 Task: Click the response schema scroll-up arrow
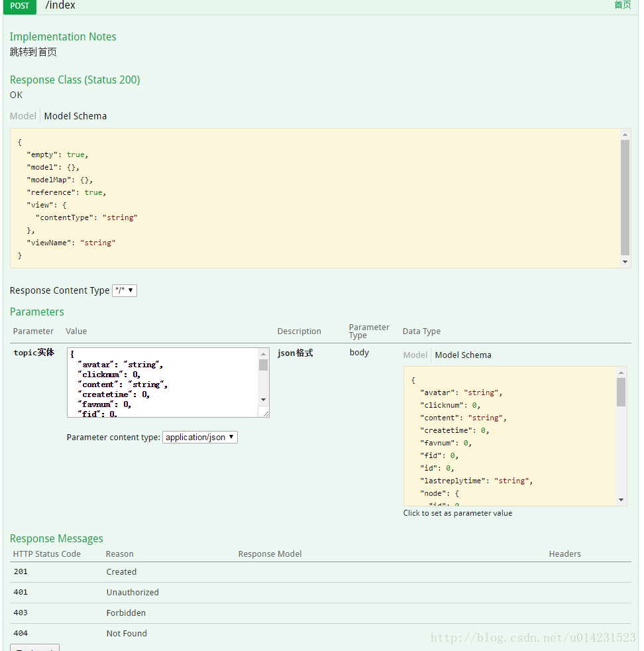click(x=625, y=135)
